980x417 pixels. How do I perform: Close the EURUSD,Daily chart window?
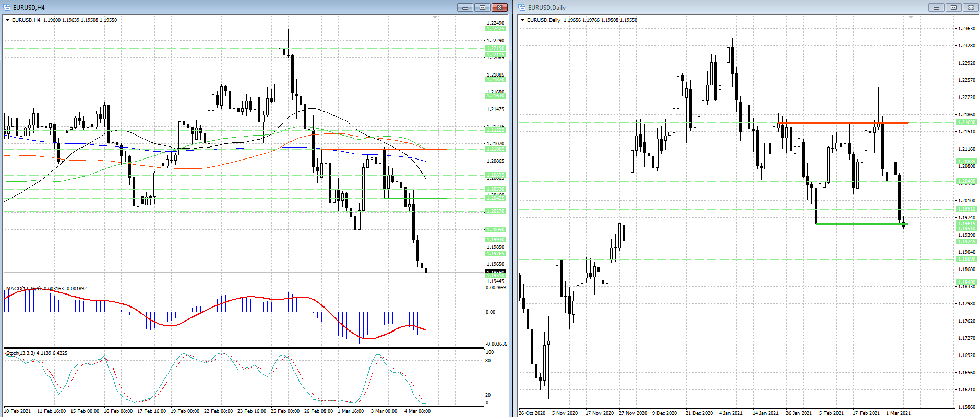(x=971, y=7)
